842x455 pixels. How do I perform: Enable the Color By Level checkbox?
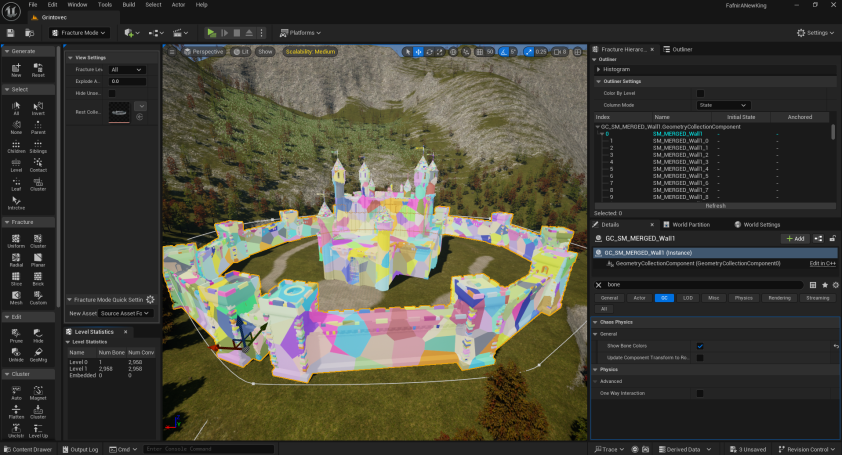coord(700,93)
